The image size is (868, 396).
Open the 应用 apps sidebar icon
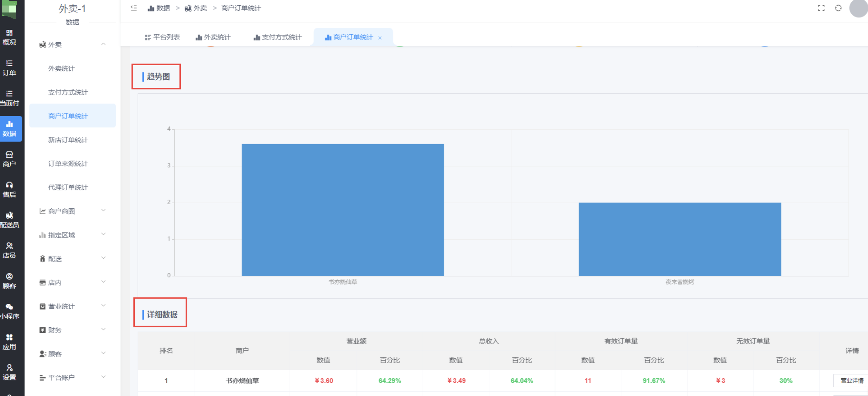[9, 342]
